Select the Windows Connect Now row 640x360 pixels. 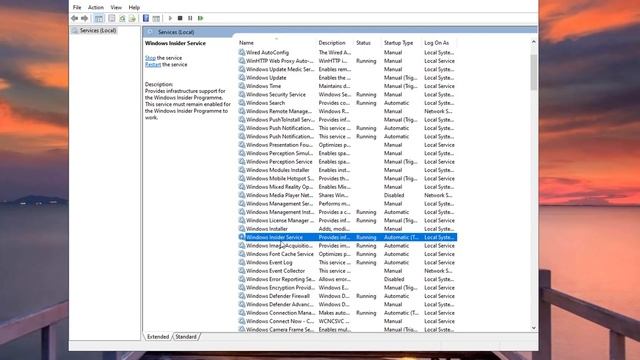[x=347, y=321]
